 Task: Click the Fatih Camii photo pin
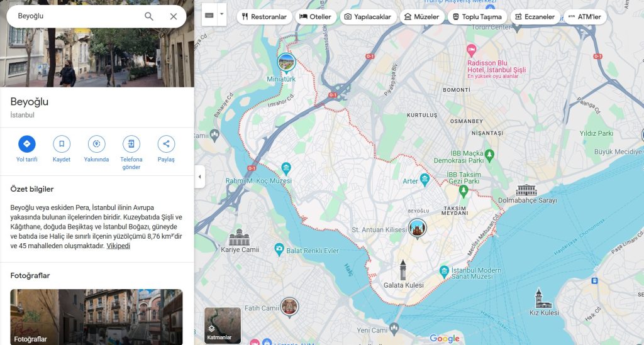click(x=289, y=307)
